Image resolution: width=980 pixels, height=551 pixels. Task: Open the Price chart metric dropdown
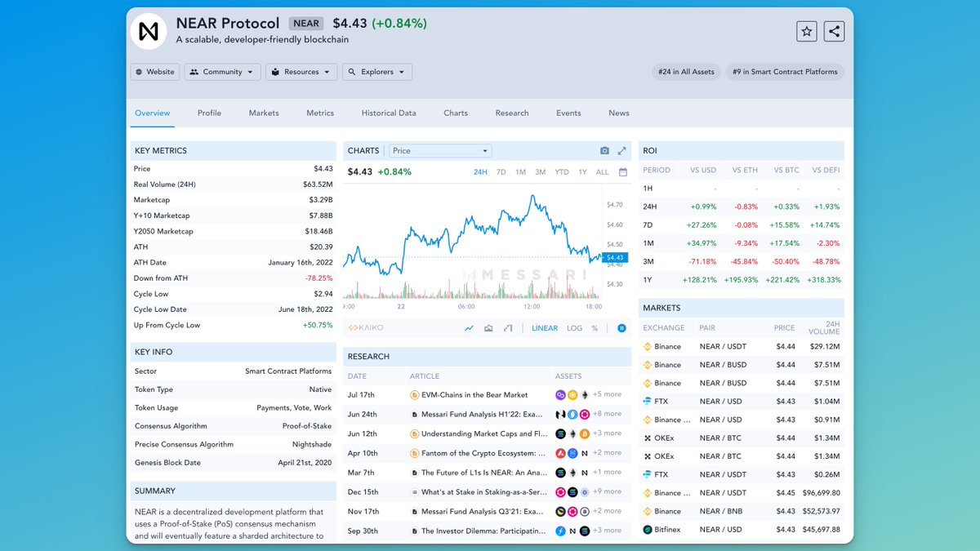click(x=439, y=151)
